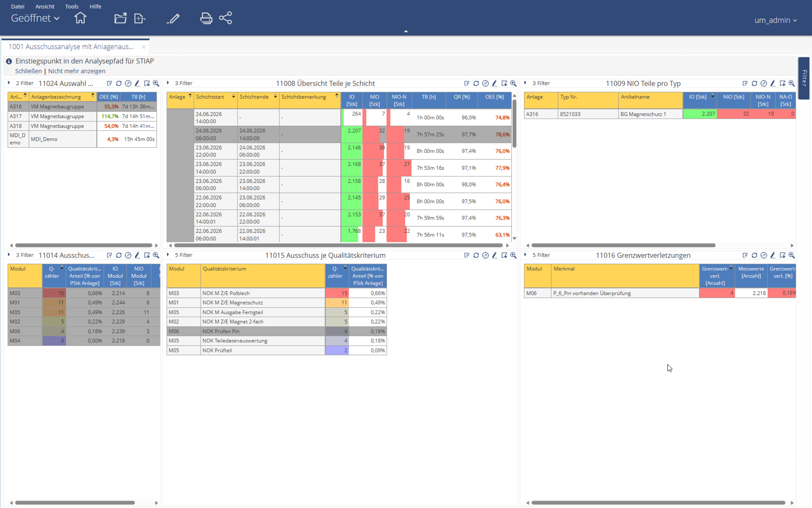Image resolution: width=812 pixels, height=508 pixels.
Task: Select the BG Magnetschutz 1 cell
Action: click(x=650, y=114)
